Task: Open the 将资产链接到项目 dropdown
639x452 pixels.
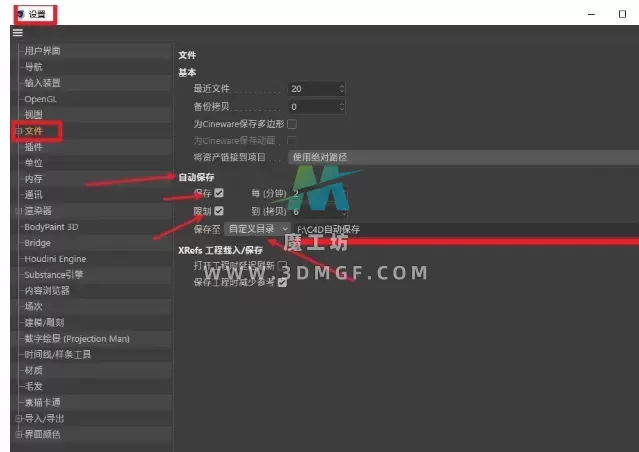Action: point(463,157)
